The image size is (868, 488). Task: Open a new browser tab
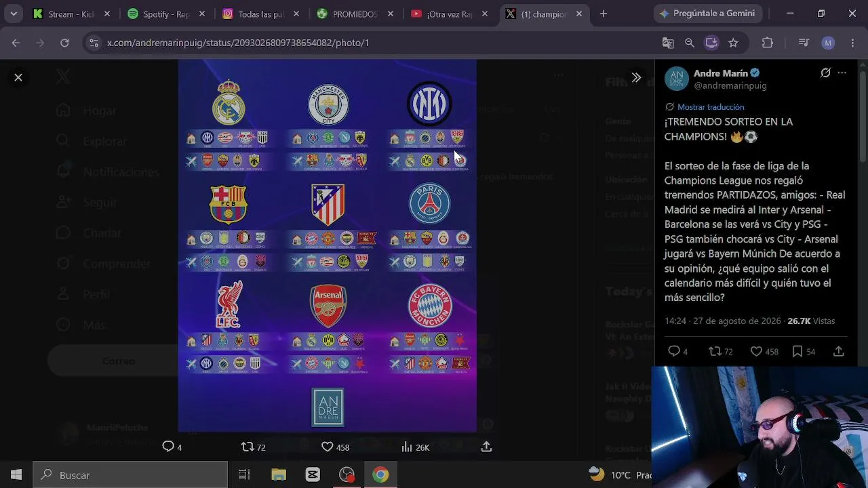coord(604,14)
